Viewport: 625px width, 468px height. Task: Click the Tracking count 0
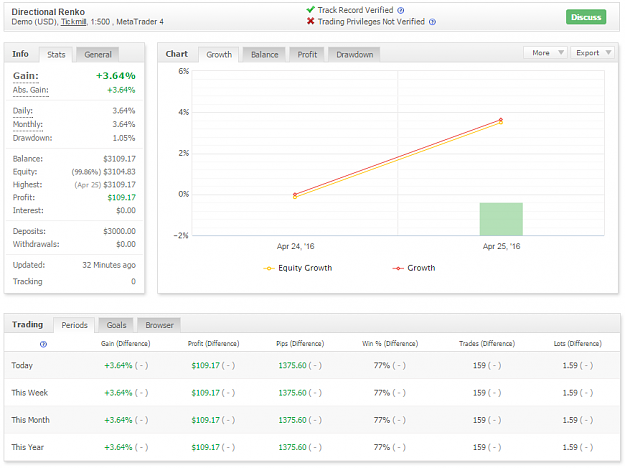[x=133, y=281]
